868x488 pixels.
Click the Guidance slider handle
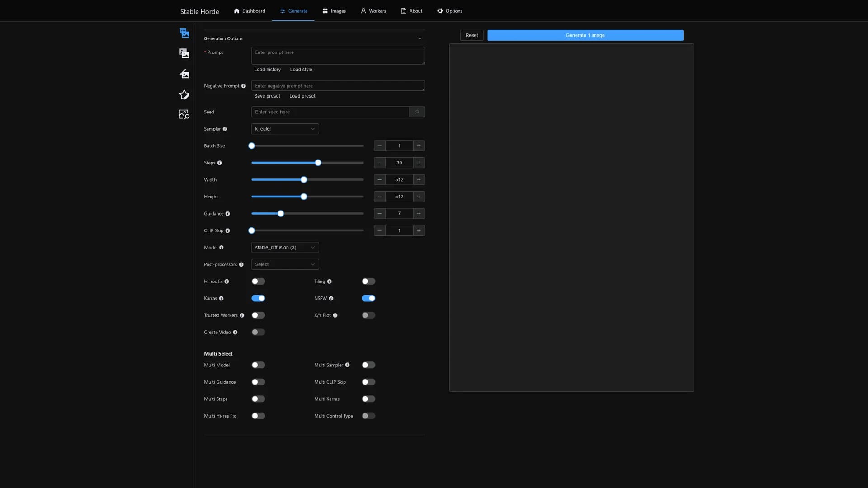coord(281,214)
